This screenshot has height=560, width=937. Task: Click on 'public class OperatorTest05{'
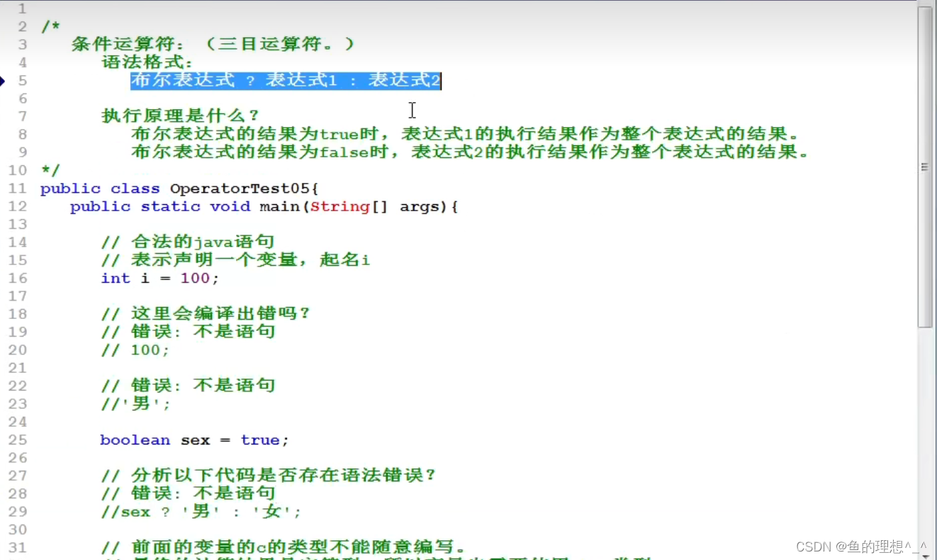[181, 189]
